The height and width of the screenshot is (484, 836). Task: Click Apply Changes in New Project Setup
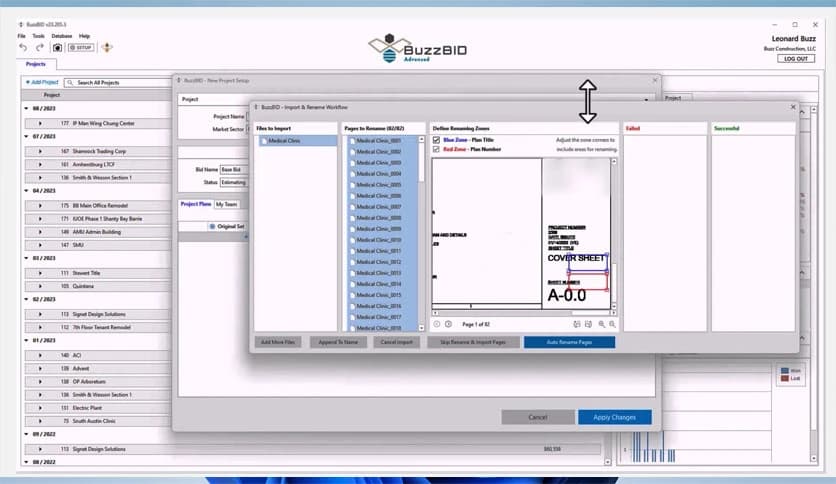(x=615, y=417)
